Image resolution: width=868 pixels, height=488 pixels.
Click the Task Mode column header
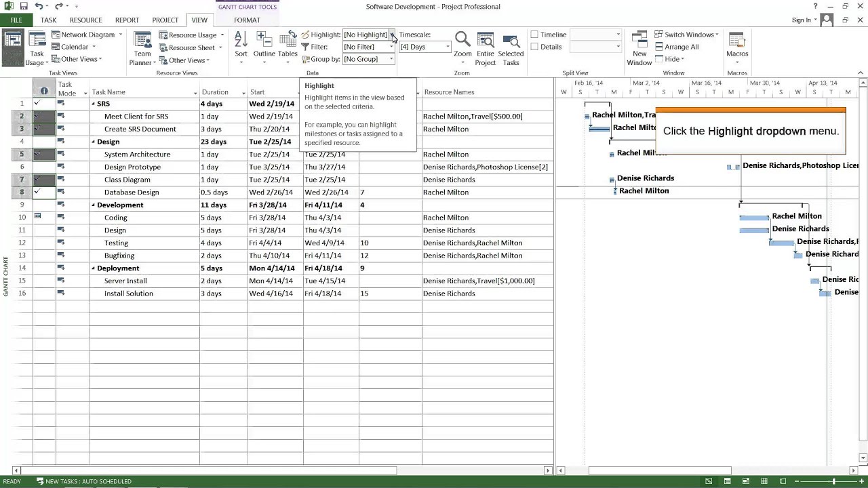click(73, 89)
